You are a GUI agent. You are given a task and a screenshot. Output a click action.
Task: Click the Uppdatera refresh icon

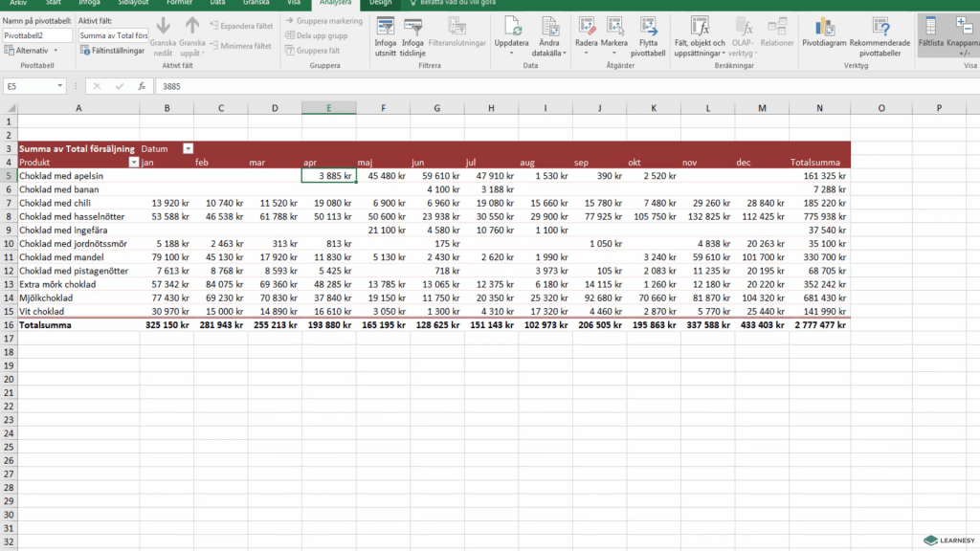click(511, 27)
